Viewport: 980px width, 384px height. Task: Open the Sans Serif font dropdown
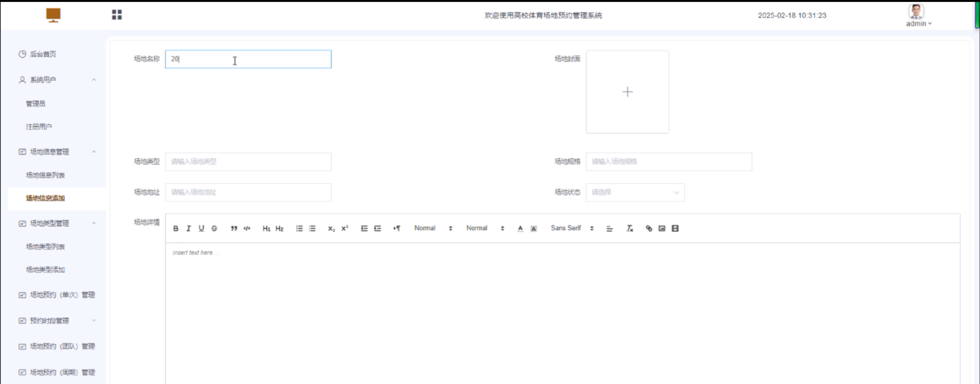tap(572, 228)
